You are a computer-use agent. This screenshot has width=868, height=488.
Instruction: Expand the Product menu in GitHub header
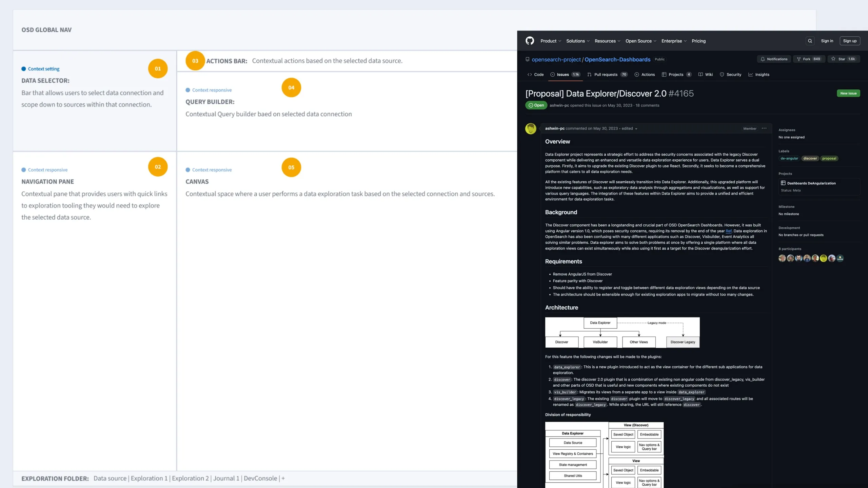(x=551, y=41)
